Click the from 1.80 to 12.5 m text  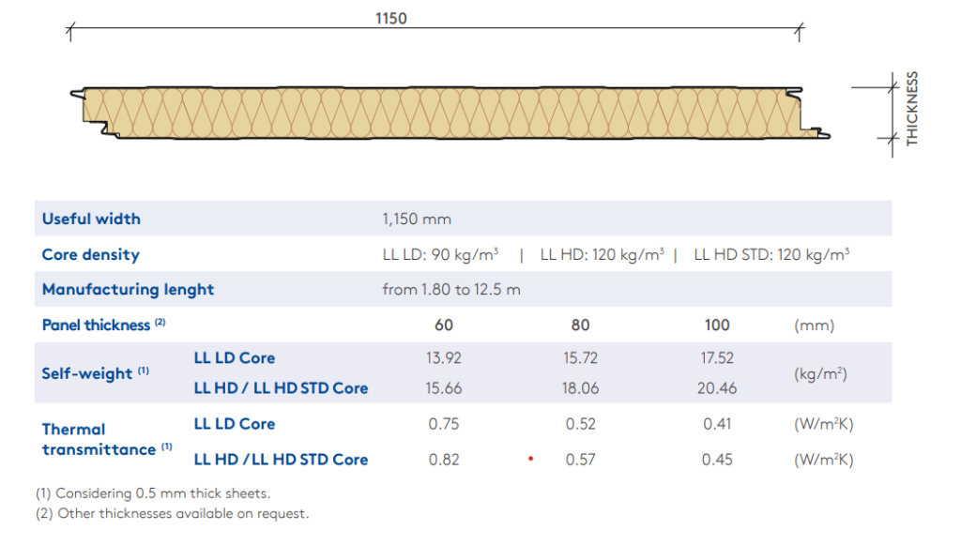coord(450,290)
